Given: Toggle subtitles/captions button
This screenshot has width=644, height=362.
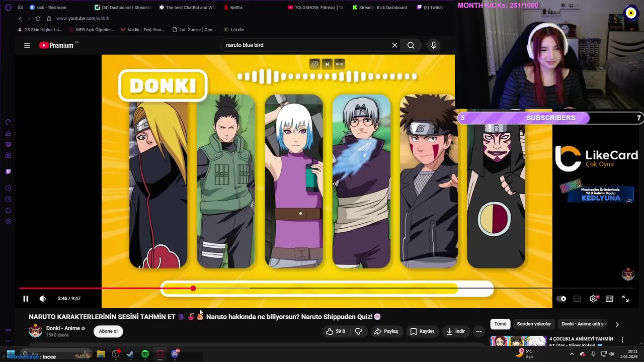Looking at the screenshot, I should click(x=577, y=299).
